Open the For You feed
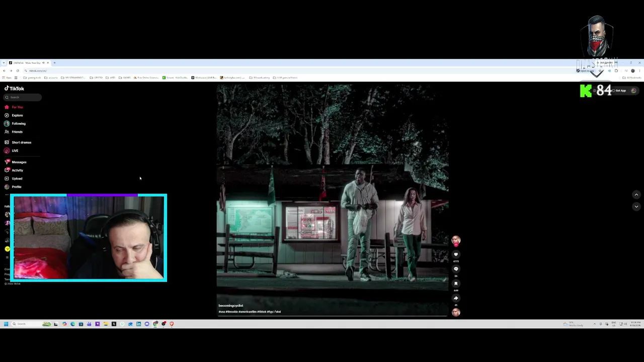The width and height of the screenshot is (644, 362). pyautogui.click(x=17, y=107)
